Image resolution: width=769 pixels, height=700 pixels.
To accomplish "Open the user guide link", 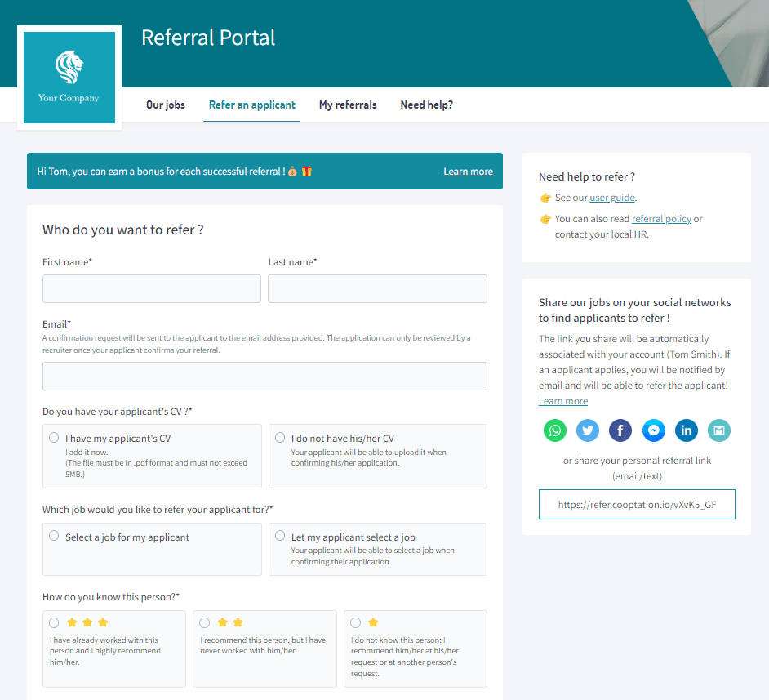I will point(611,198).
